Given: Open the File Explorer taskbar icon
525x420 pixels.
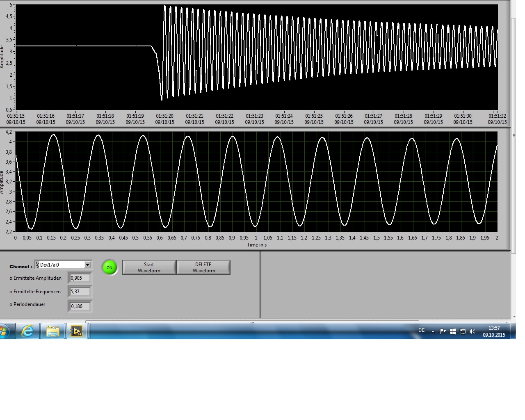Looking at the screenshot, I should click(52, 331).
